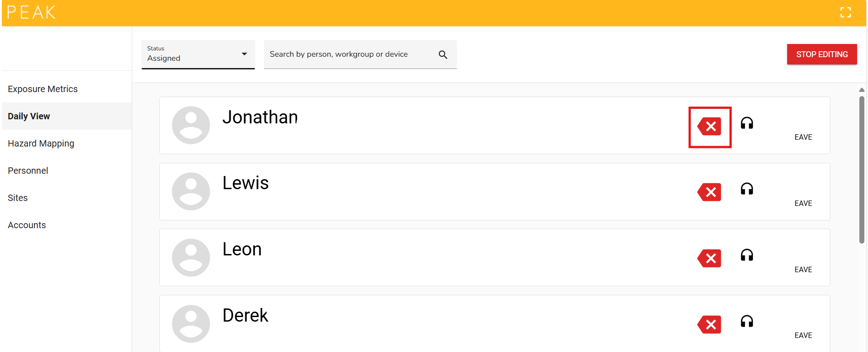
Task: Click Jonathan's profile avatar
Action: (191, 125)
